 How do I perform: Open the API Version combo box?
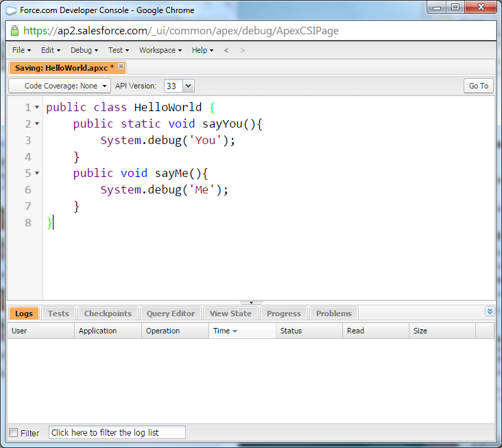click(x=189, y=86)
